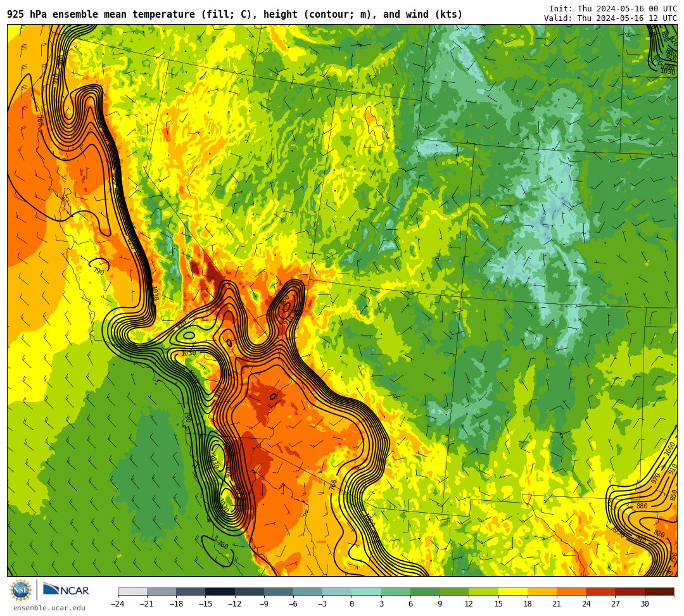Screen dimensions: 684x616
Task: Open the ensemble.ucar.edu link text
Action: click(49, 608)
